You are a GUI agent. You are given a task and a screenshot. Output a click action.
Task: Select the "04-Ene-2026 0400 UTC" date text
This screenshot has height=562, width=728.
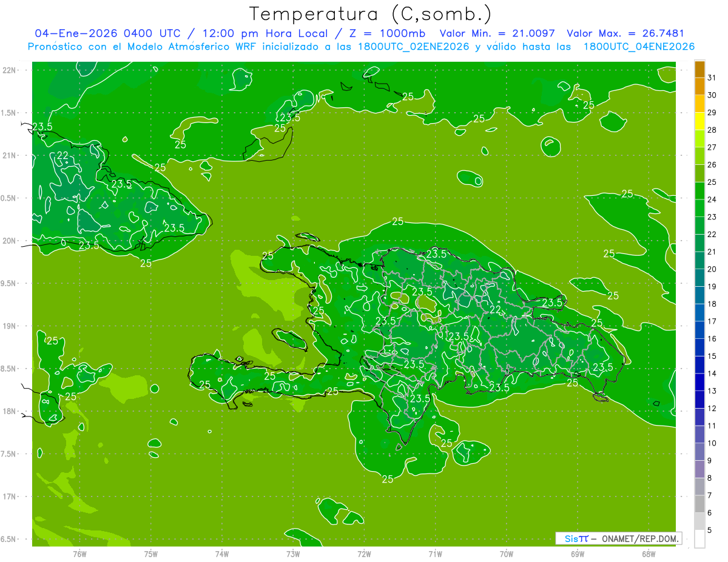click(x=107, y=34)
